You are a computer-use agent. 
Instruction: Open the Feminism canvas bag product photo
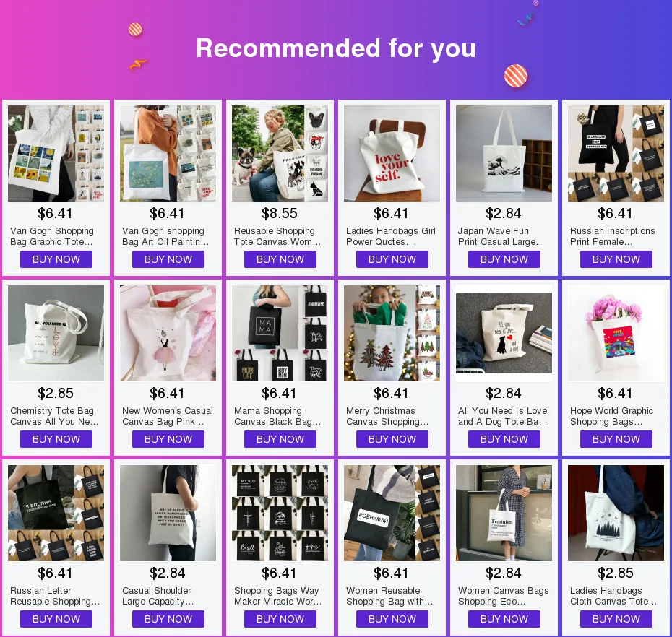click(x=504, y=513)
